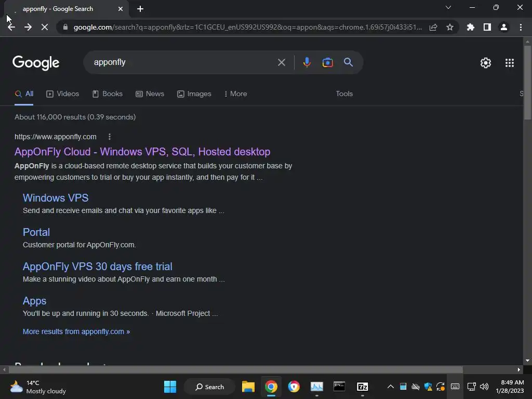Open taskbar Search
The image size is (532, 399).
point(210,387)
